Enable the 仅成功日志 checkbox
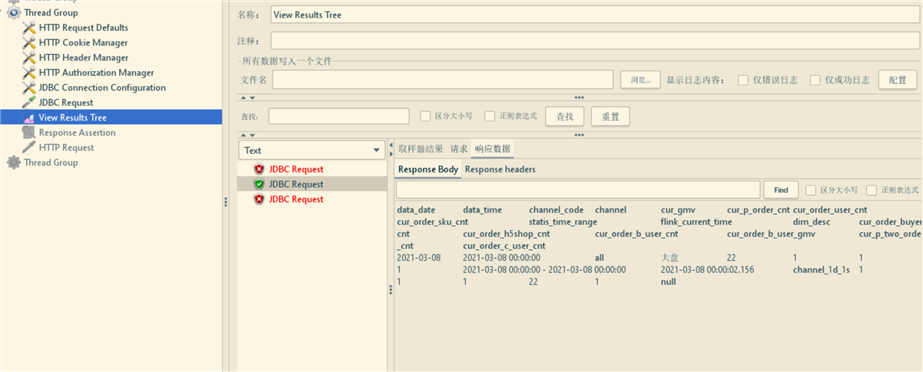This screenshot has height=372, width=923. [x=815, y=80]
